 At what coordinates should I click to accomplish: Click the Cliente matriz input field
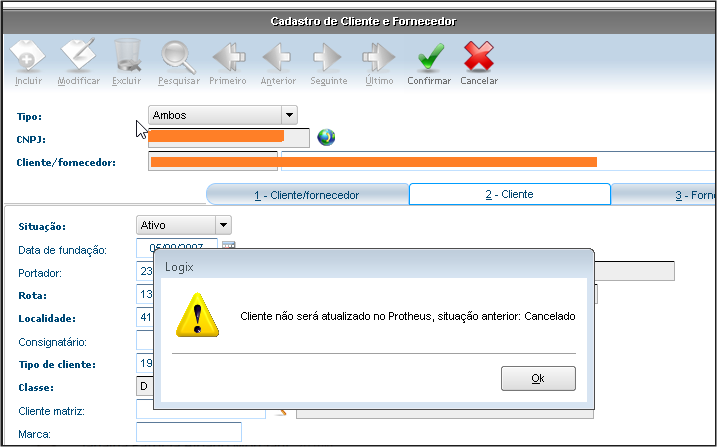click(201, 410)
